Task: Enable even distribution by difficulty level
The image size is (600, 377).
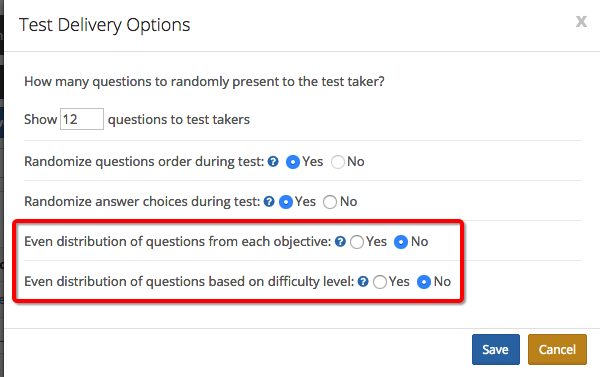Action: [380, 282]
